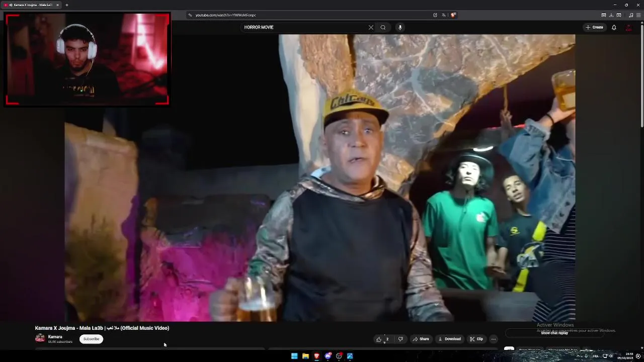Viewport: 644px width, 362px height.
Task: Click the video player to pause playback
Action: pyautogui.click(x=320, y=177)
